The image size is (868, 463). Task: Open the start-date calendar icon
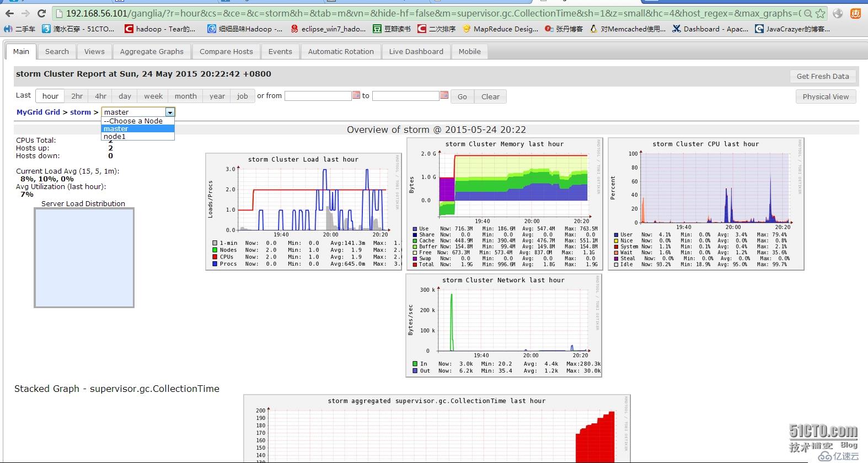356,95
